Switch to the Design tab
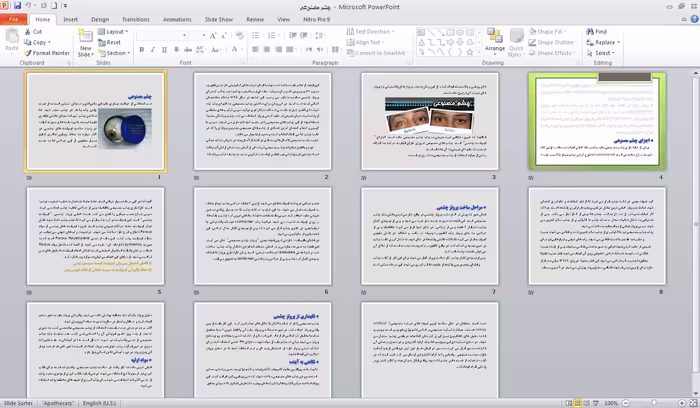 click(x=100, y=19)
